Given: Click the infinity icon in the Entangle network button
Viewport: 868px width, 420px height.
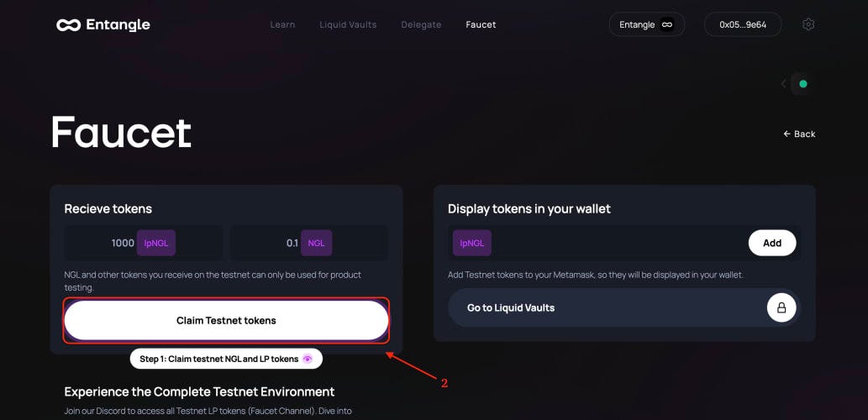Looking at the screenshot, I should click(x=667, y=24).
